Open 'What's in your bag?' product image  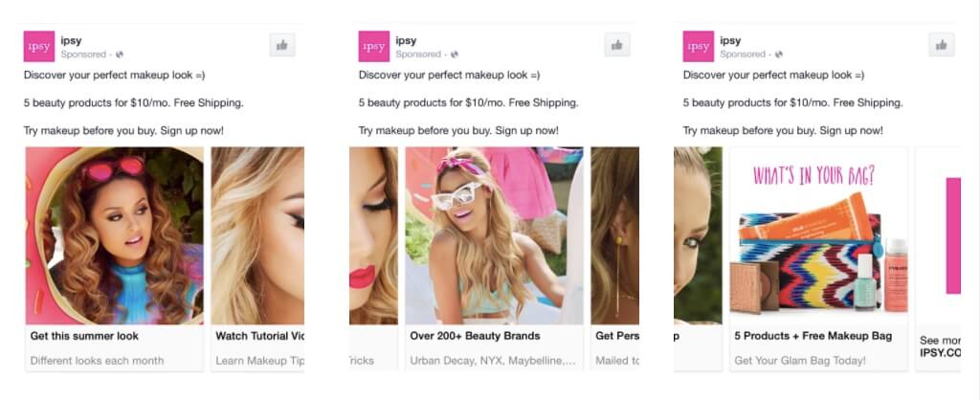(819, 235)
